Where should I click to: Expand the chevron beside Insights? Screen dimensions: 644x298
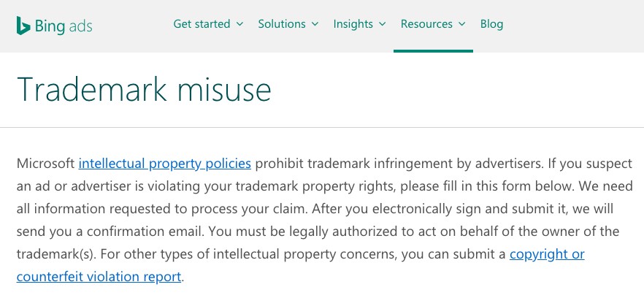[382, 24]
